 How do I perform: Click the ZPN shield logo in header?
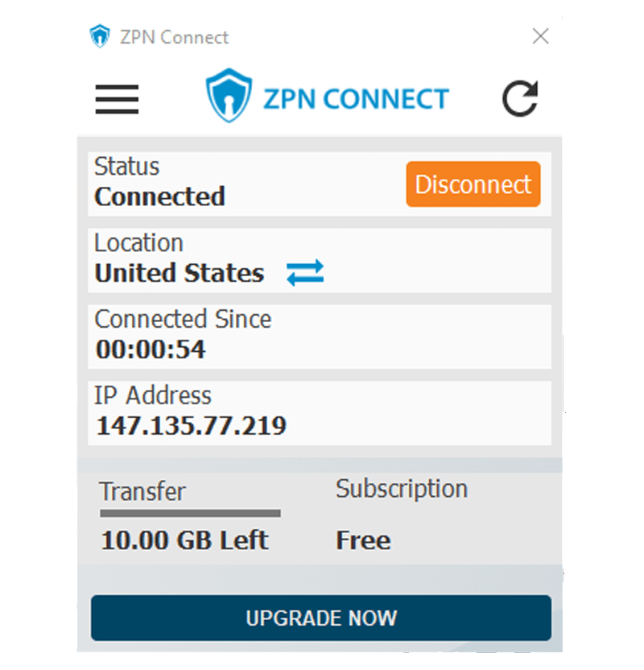(x=229, y=95)
